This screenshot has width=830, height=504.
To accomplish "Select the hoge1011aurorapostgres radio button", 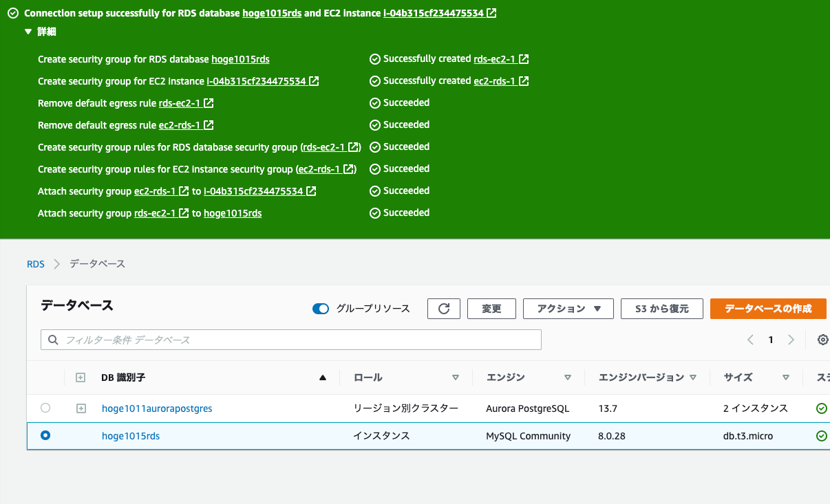I will (45, 408).
